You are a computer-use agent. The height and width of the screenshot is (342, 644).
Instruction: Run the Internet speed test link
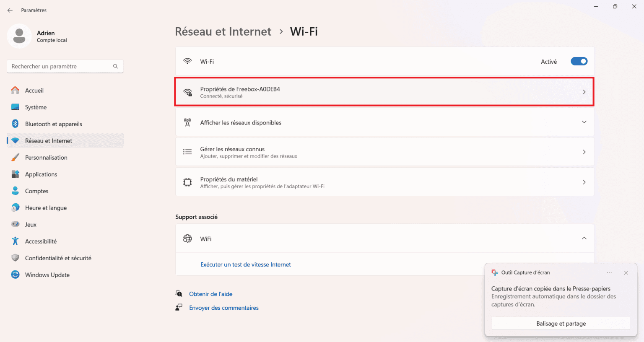point(246,264)
